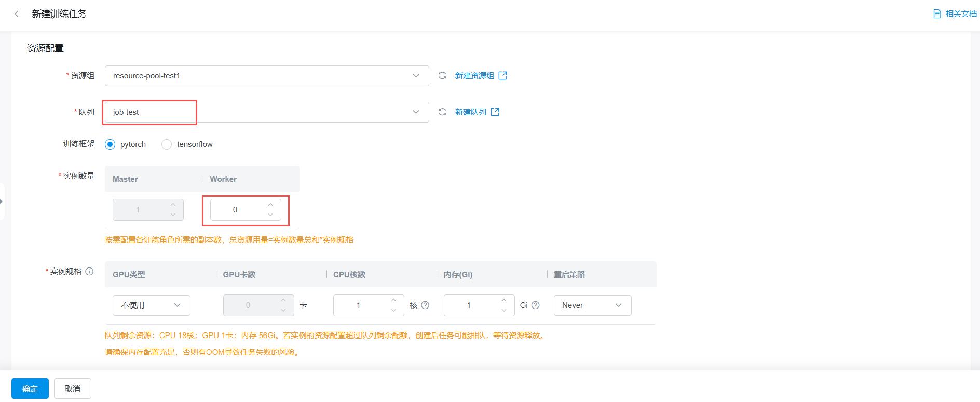Screen dimensions: 980x402
Task: Refresh the 资源组 list icon
Action: click(442, 76)
